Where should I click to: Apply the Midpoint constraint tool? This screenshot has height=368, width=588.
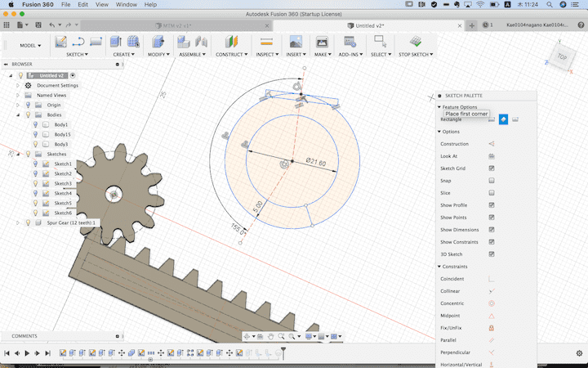[492, 316]
